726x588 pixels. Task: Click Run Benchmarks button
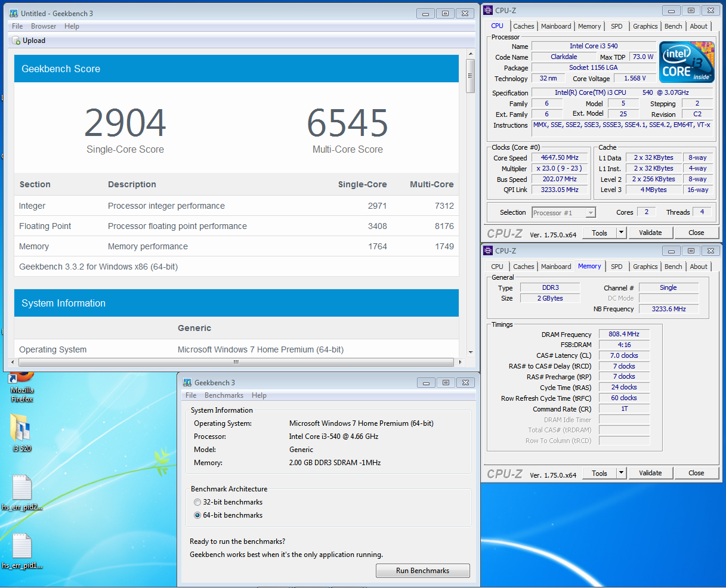coord(423,571)
